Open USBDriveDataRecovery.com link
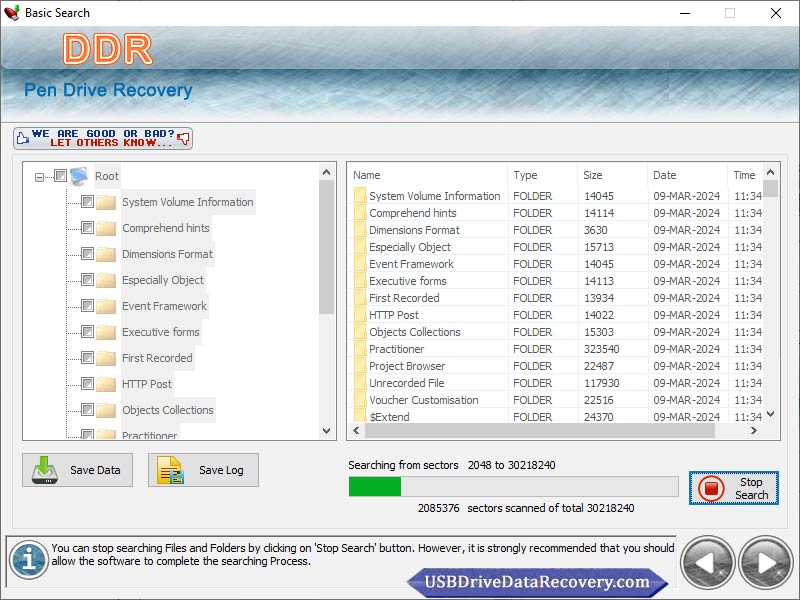The image size is (800, 600). pyautogui.click(x=537, y=582)
